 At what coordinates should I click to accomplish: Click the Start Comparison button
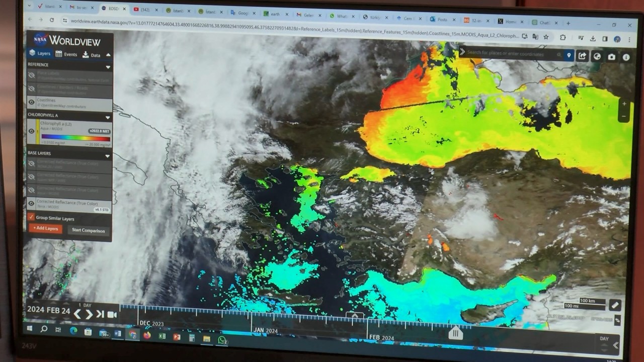pyautogui.click(x=88, y=230)
